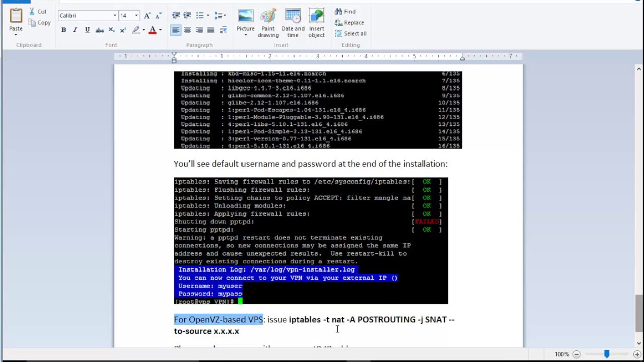Apply the text highlight color
Image resolution: width=644 pixels, height=362 pixels.
(136, 30)
